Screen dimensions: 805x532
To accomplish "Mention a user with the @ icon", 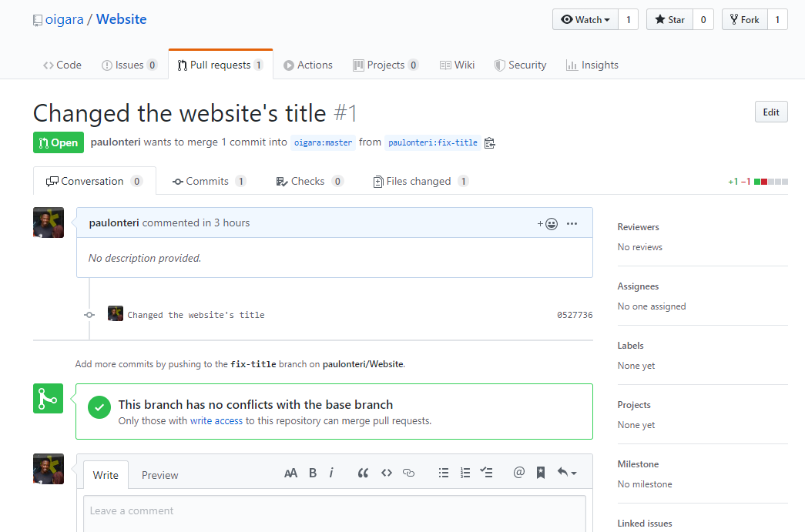I will coord(518,472).
